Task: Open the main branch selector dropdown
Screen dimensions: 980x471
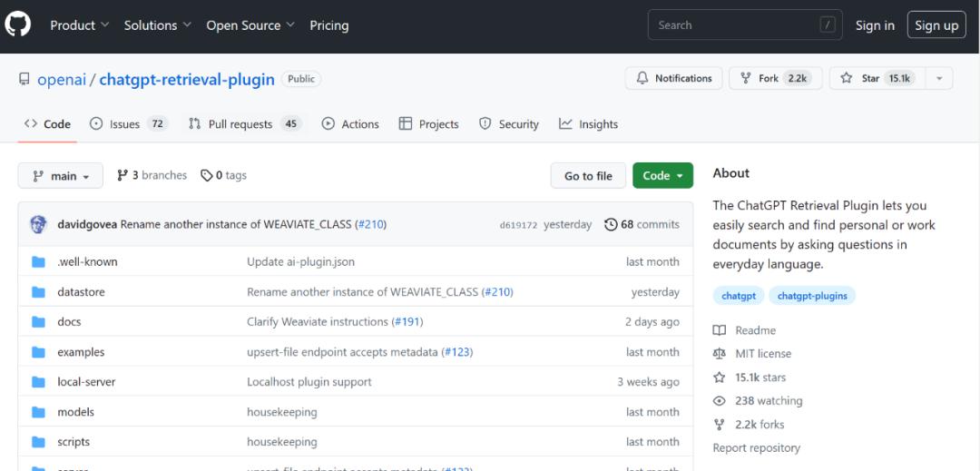Action: [x=61, y=176]
